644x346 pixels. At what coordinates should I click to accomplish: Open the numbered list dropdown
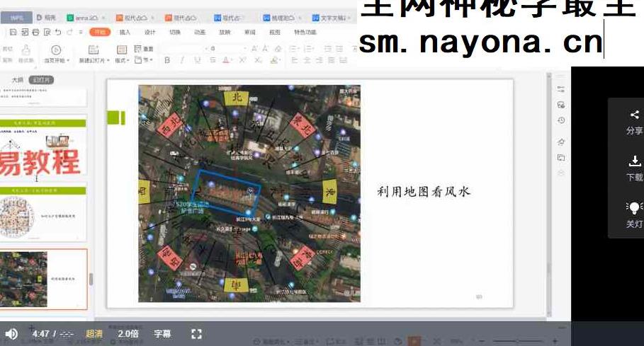tap(310, 49)
